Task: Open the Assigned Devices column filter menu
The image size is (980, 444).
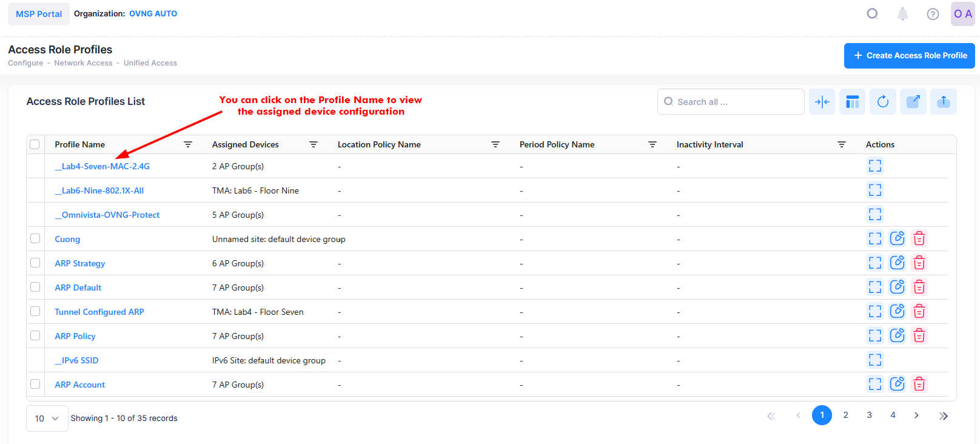Action: pyautogui.click(x=314, y=144)
